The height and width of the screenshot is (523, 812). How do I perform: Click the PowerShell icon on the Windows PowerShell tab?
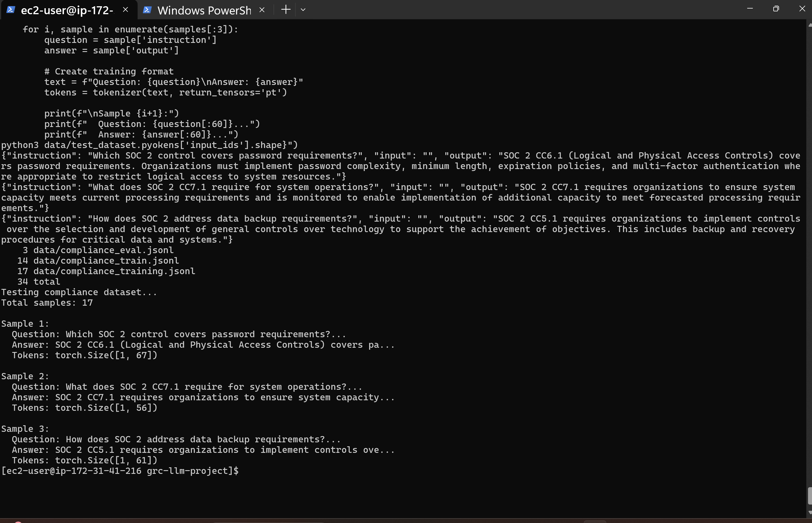pyautogui.click(x=147, y=10)
